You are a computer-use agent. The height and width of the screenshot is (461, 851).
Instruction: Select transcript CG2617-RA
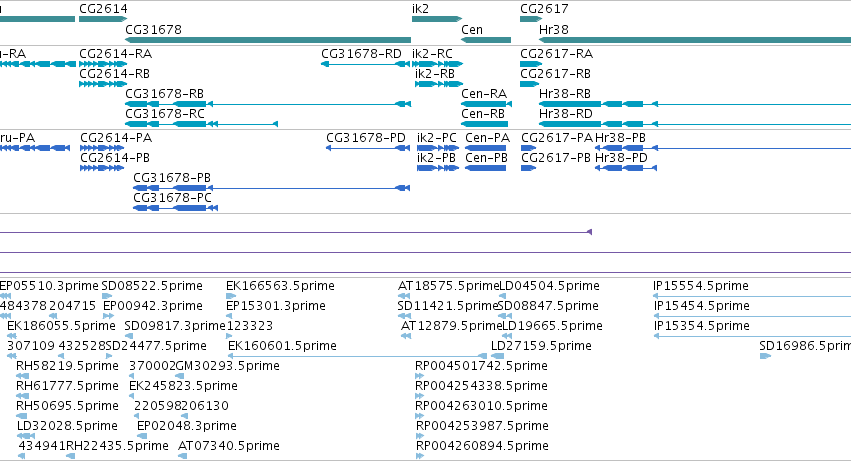coord(556,54)
